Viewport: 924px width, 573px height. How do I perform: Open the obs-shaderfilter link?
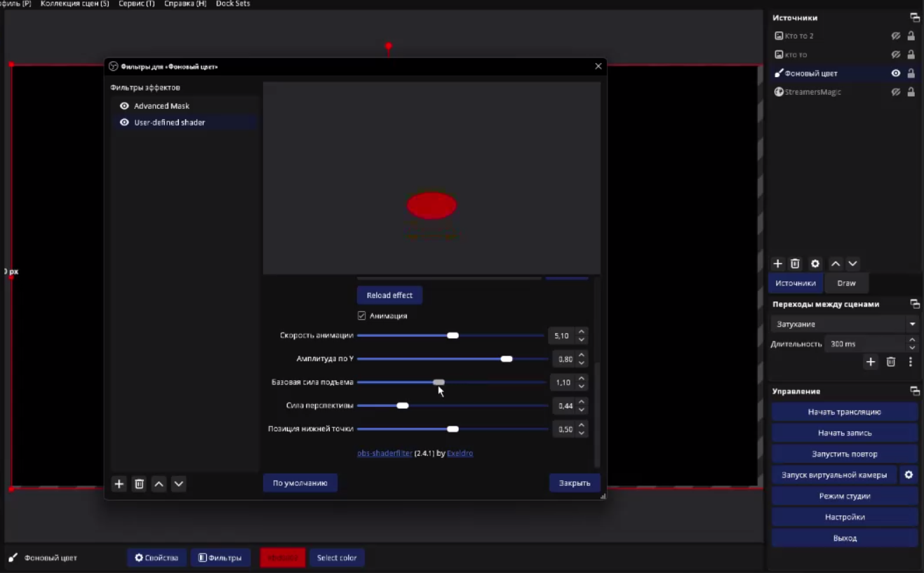[384, 453]
